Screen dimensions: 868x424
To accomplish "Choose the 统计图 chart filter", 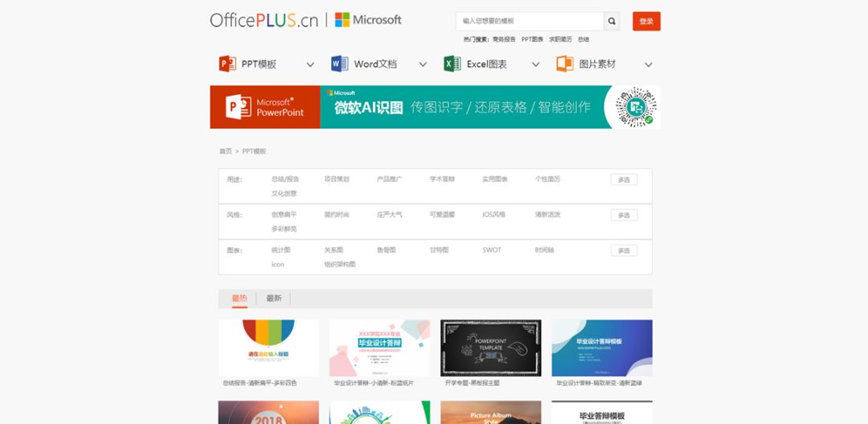I will 280,250.
